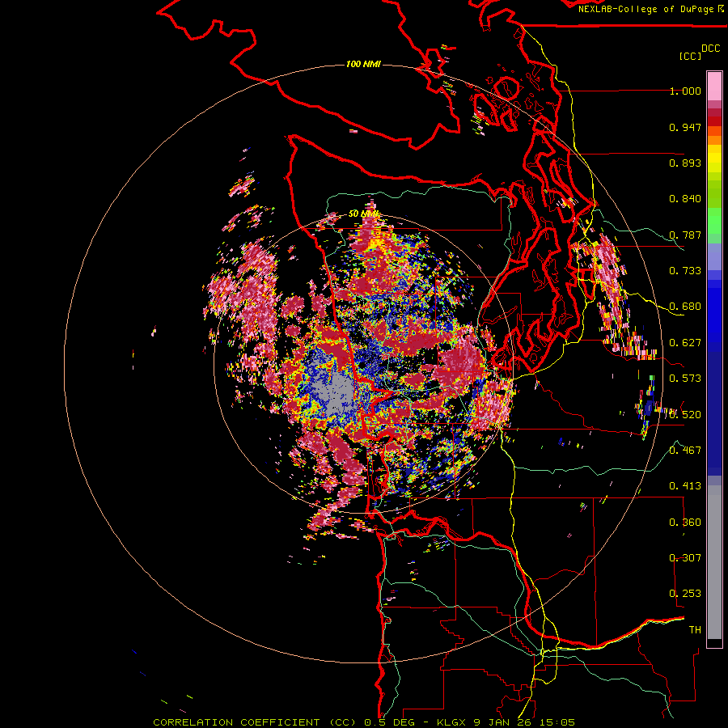Click the 0.520 scale value
The width and height of the screenshot is (728, 728).
coord(685,414)
